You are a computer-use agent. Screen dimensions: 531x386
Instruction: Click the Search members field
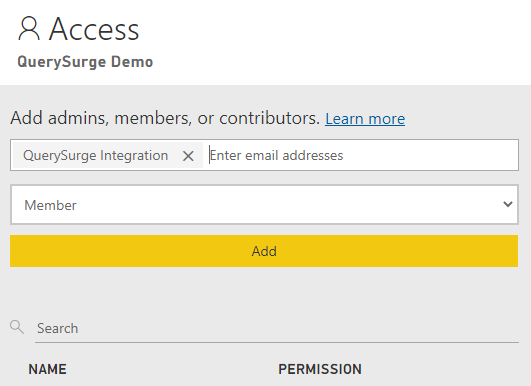tap(277, 328)
